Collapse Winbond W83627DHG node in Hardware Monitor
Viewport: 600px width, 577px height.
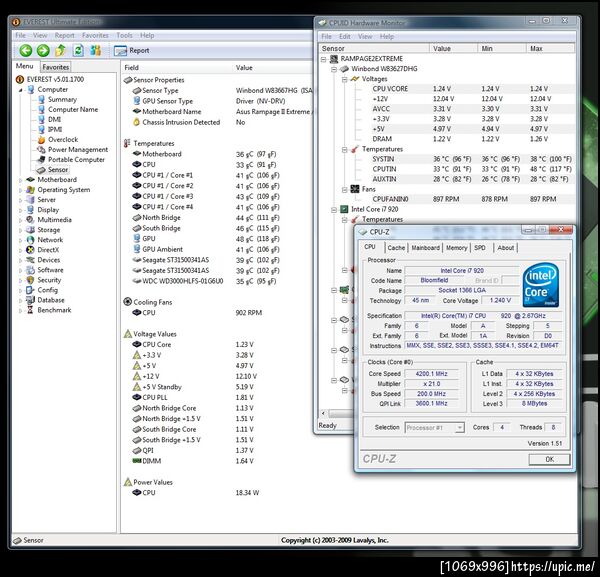click(x=334, y=69)
